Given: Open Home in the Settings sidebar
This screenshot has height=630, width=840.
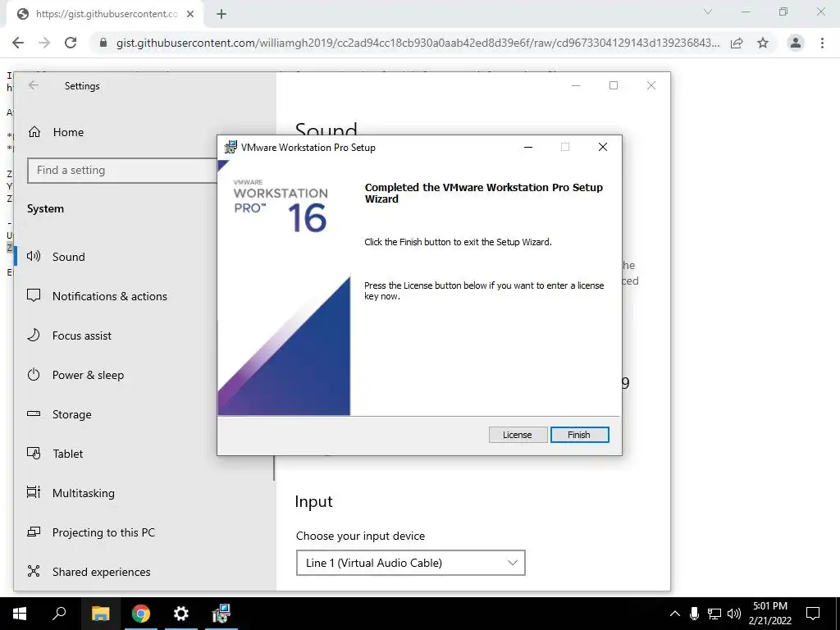Looking at the screenshot, I should point(68,132).
